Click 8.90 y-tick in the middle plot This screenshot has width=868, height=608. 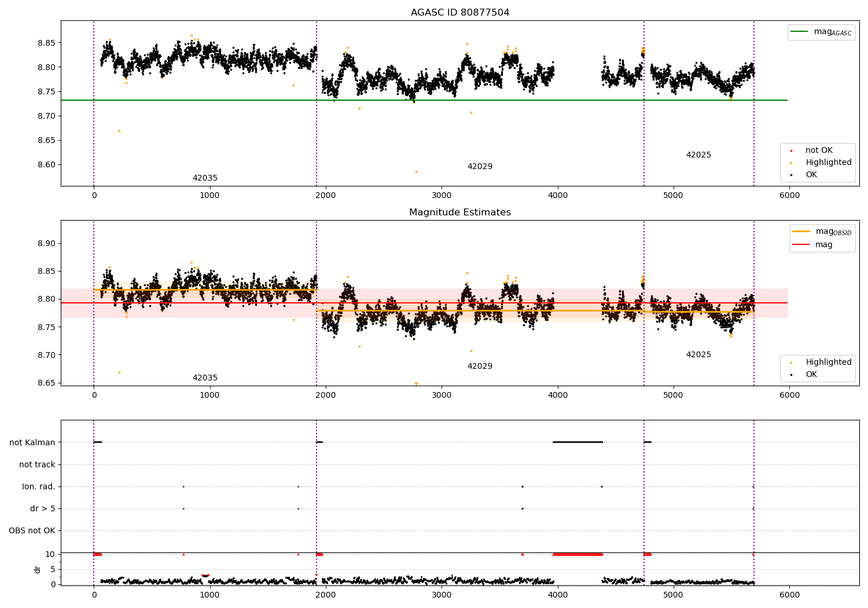click(x=47, y=244)
